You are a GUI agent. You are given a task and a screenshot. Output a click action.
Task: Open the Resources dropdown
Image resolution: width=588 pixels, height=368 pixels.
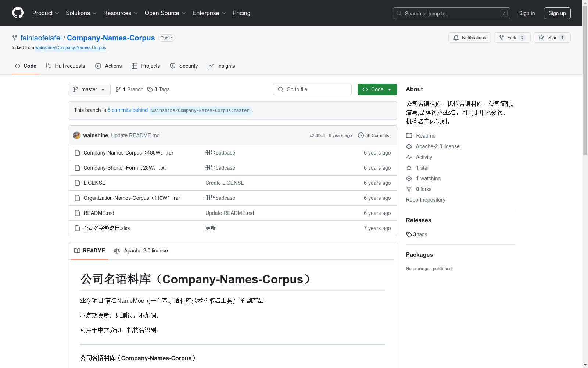121,13
